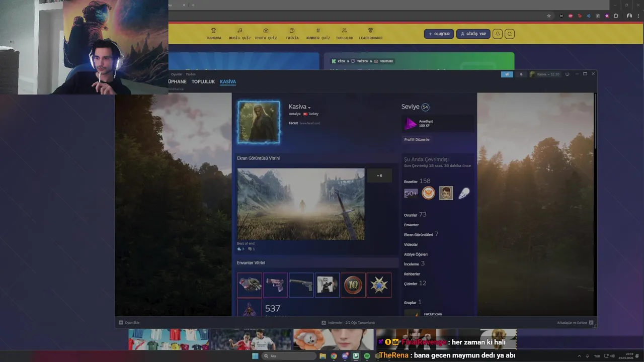Viewport: 644px width, 362px height.
Task: Switch to Topluluk tab in Steam
Action: (203, 81)
